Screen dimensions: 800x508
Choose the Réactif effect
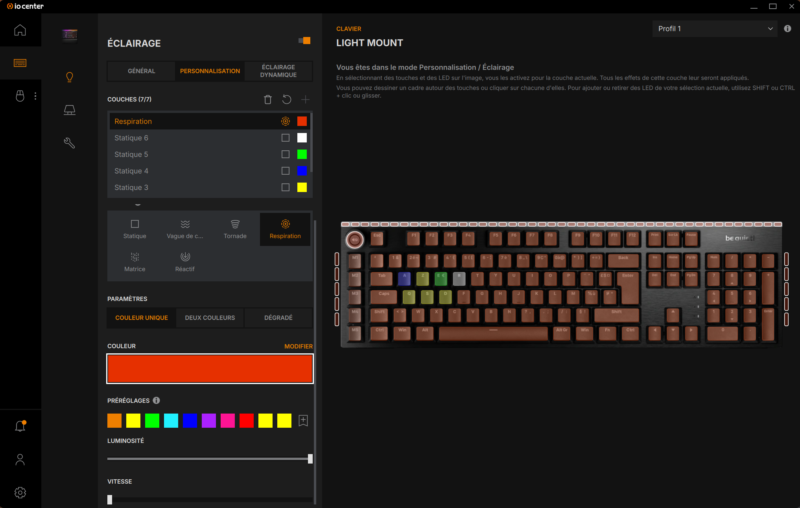coord(185,262)
